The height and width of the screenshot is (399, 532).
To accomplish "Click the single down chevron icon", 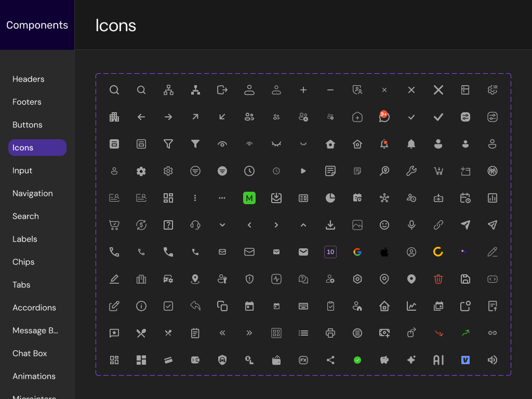I will tap(222, 225).
